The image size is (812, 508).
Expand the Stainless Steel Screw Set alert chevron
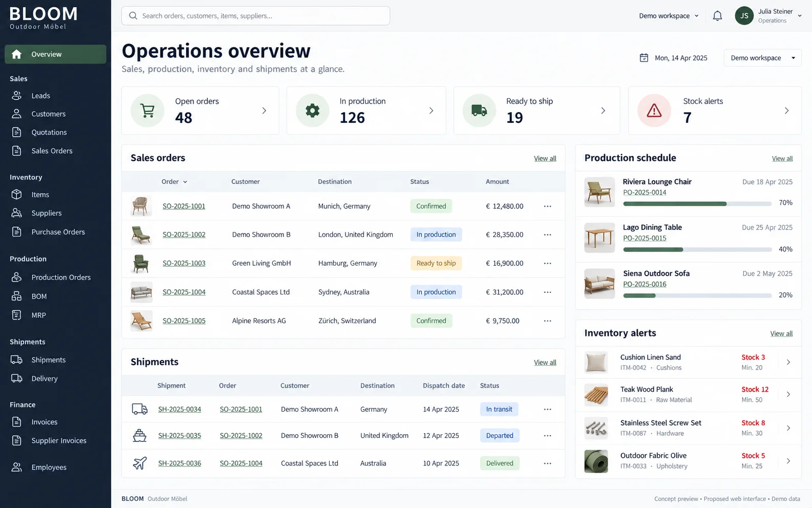click(788, 428)
